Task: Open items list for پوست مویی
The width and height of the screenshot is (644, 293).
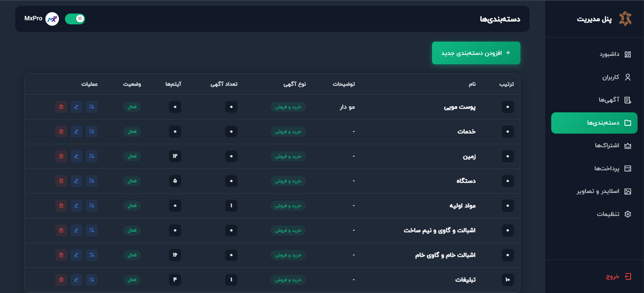Action: click(x=92, y=107)
